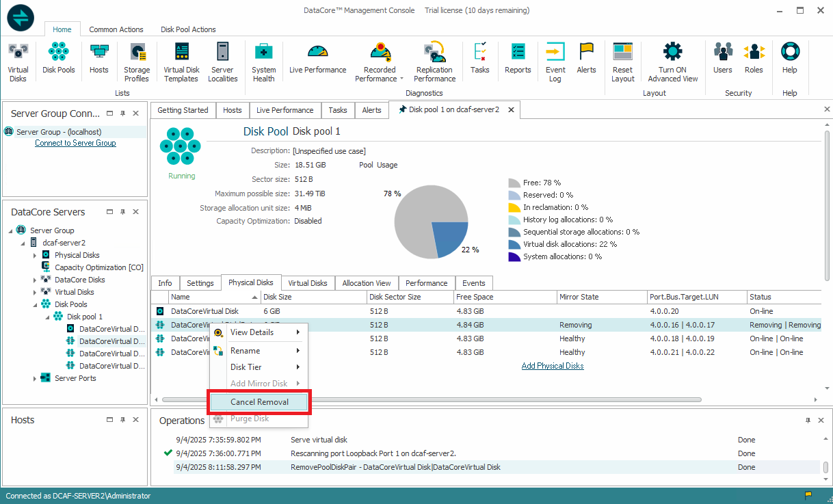
Task: Click the Disk Pools ribbon icon
Action: point(59,62)
